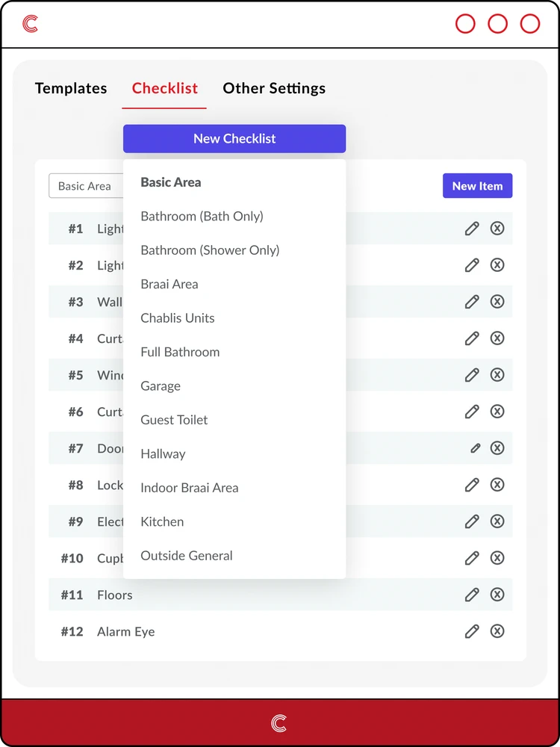Screen dimensions: 560x747
Task: Edit the Floors checklist item
Action: click(x=472, y=595)
